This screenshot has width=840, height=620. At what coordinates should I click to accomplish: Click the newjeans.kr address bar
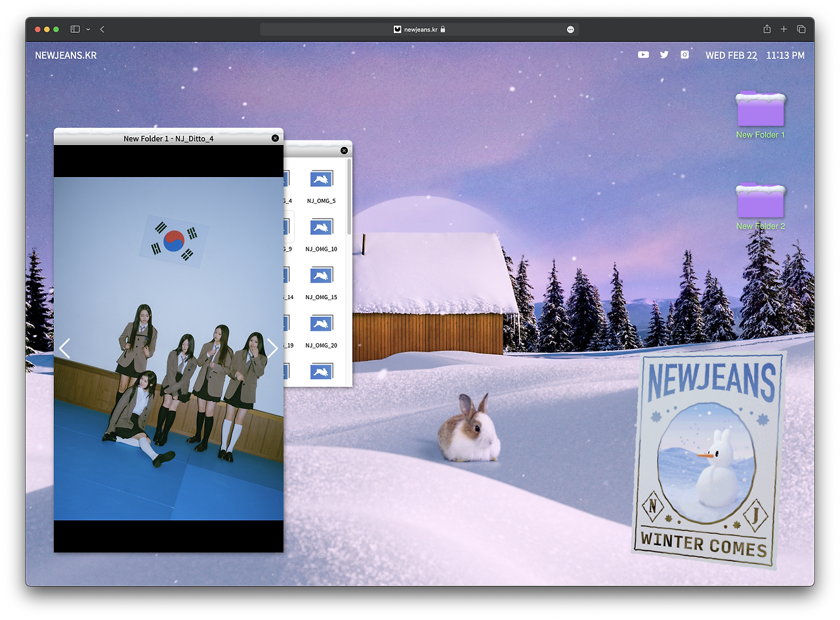(419, 30)
